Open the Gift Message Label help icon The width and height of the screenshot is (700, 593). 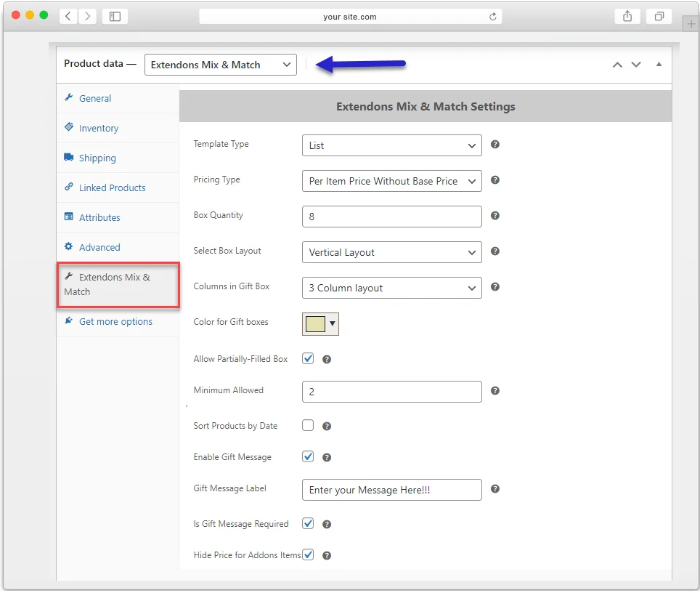point(495,490)
